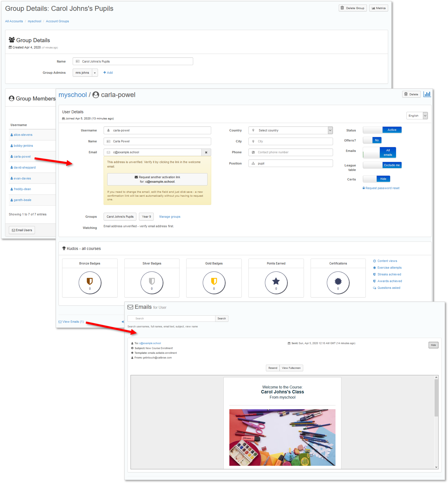Open the Select country dropdown
448x483 pixels.
pos(290,130)
